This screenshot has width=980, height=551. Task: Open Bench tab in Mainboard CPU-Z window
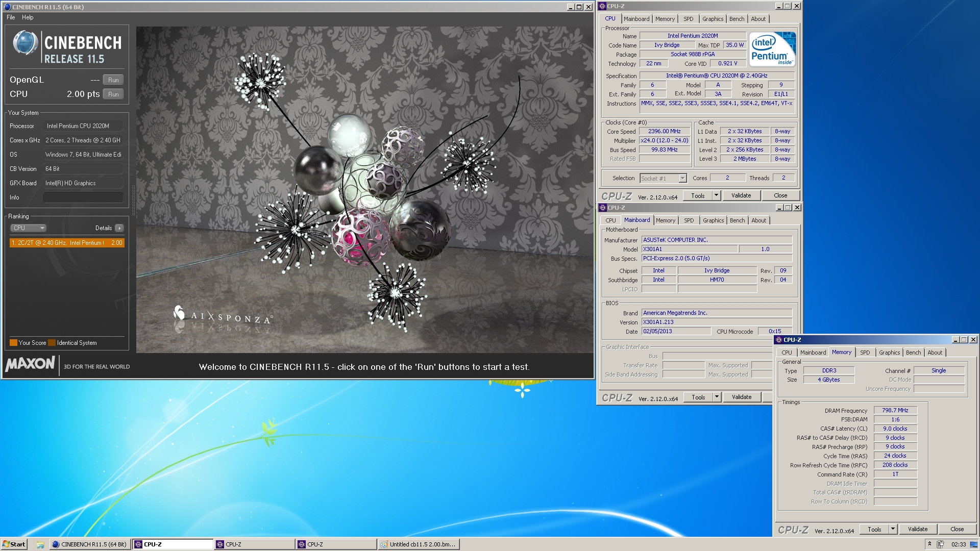[737, 220]
